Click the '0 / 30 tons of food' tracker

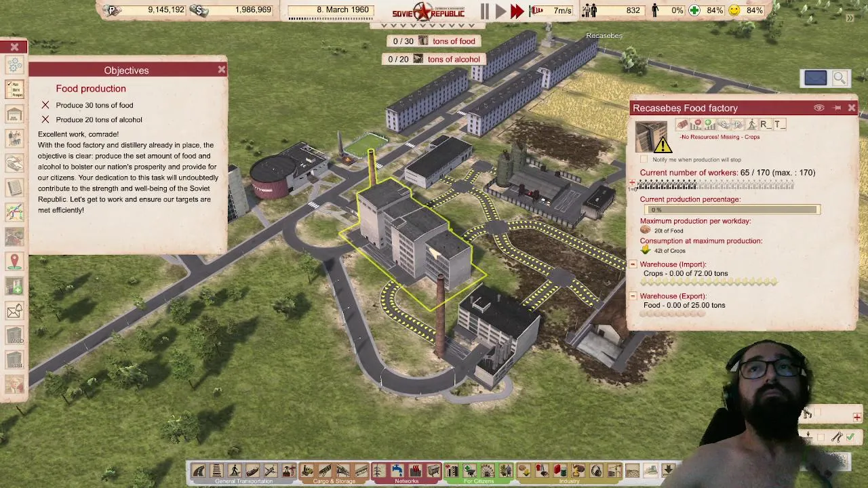[434, 41]
